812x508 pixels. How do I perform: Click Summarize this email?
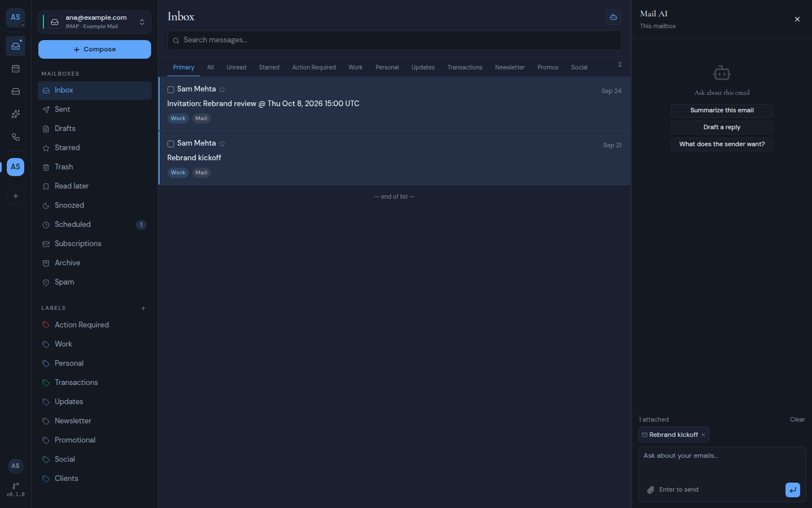pos(722,111)
